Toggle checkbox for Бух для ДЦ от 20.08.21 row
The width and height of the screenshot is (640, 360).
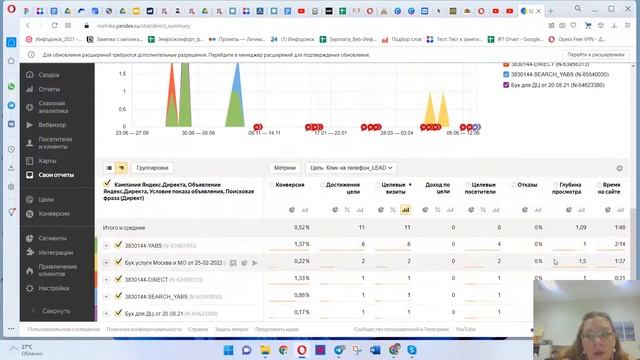tap(118, 313)
